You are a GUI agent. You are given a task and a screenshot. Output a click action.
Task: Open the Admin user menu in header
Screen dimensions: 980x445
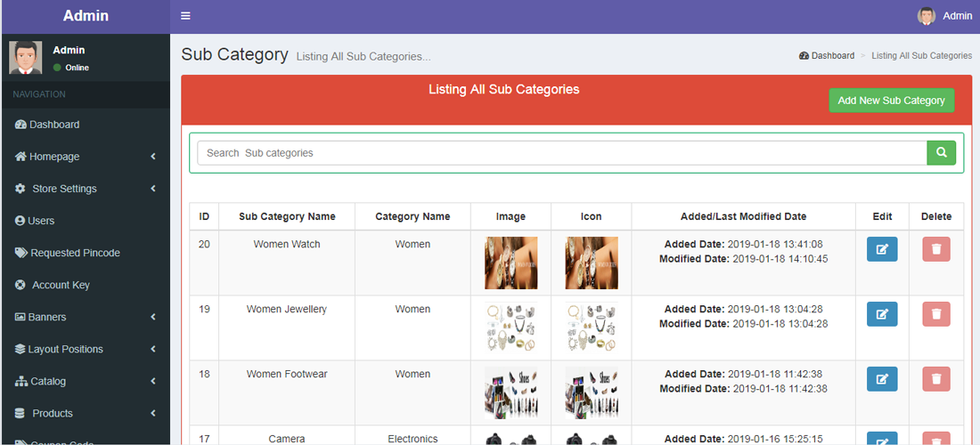point(944,16)
